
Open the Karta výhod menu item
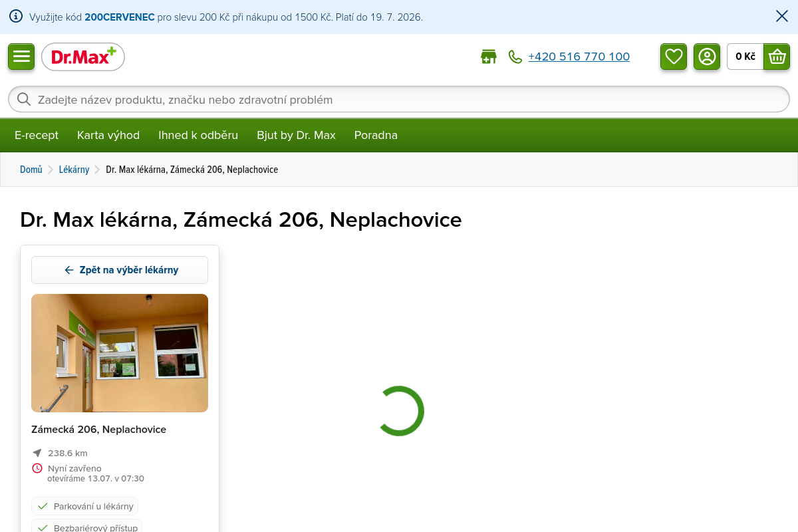click(108, 135)
